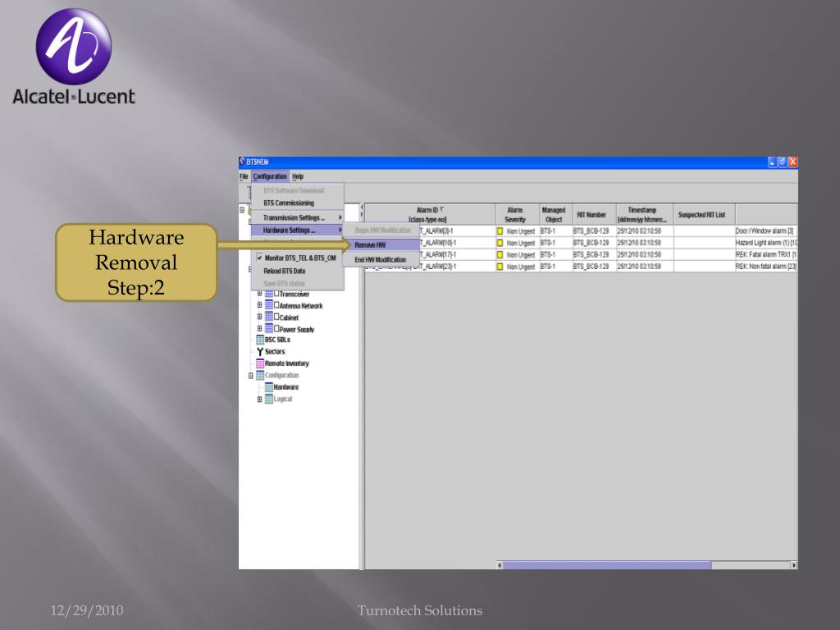Click the pink Remote Inventory icon
840x630 pixels.
260,363
